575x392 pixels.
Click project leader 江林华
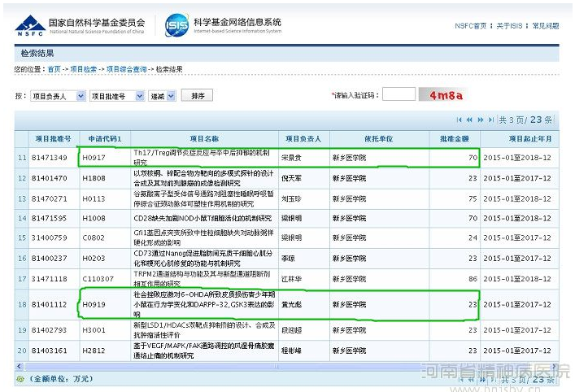pos(291,279)
